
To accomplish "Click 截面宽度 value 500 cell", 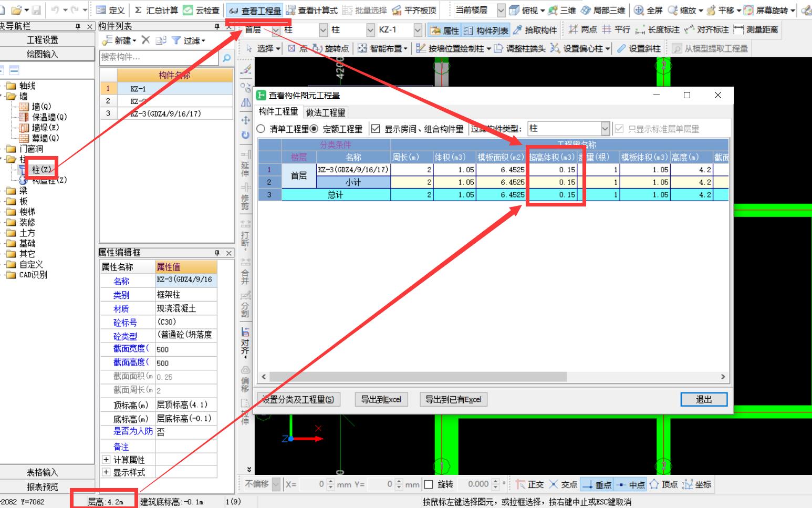I will (x=186, y=349).
